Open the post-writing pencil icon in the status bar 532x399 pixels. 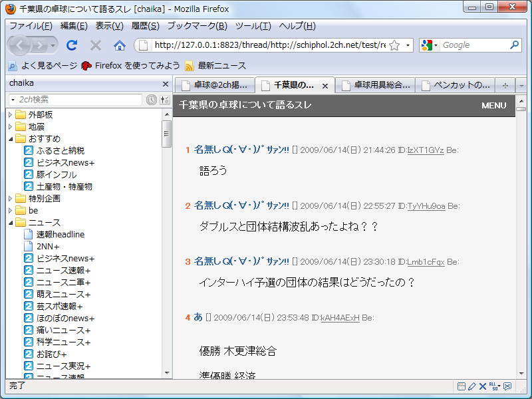(x=471, y=386)
